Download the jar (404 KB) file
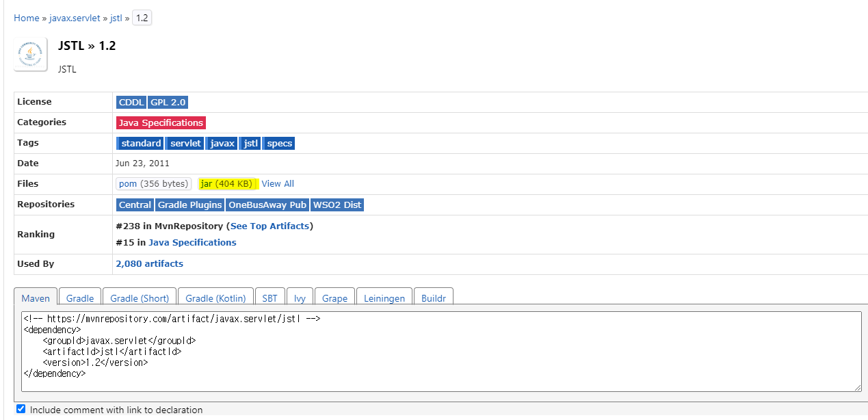Image resolution: width=868 pixels, height=420 pixels. (227, 184)
